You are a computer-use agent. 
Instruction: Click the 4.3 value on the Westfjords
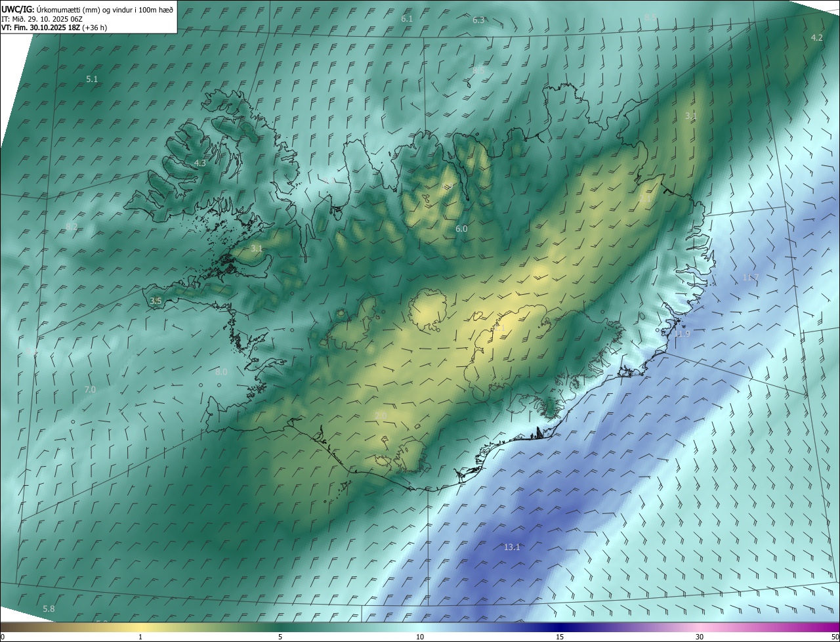click(199, 163)
